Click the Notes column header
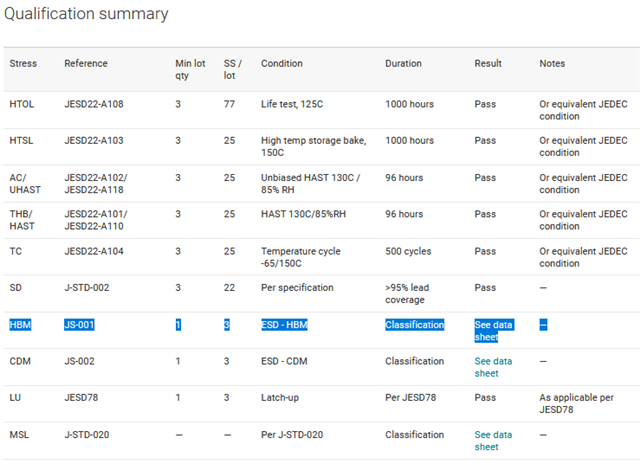Viewport: 640px width, 470px height. (552, 64)
